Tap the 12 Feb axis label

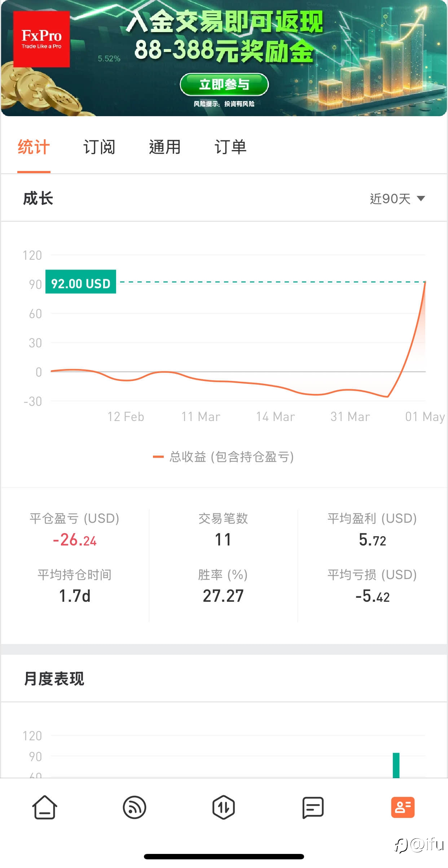coord(126,417)
